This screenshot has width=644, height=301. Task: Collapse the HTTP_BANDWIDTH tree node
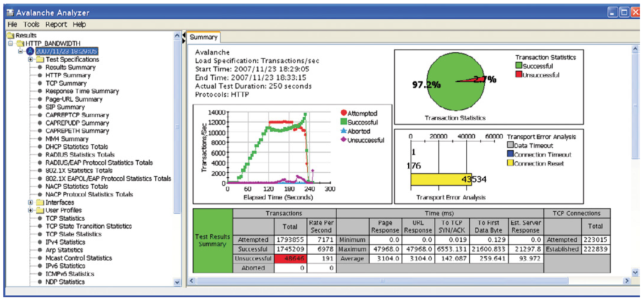[11, 43]
